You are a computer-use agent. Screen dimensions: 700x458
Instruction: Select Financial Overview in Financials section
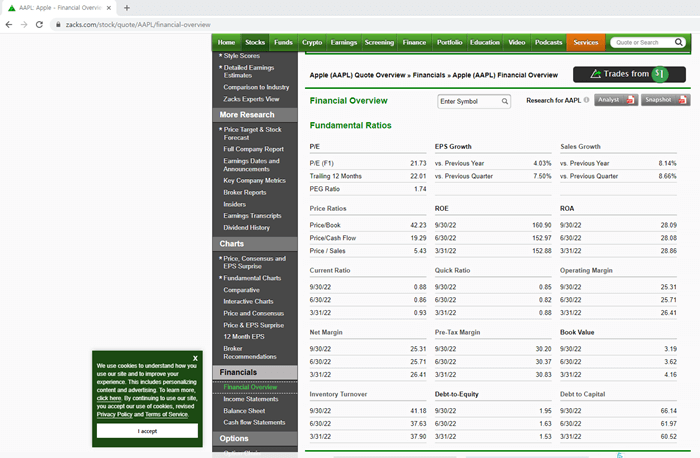(x=250, y=387)
